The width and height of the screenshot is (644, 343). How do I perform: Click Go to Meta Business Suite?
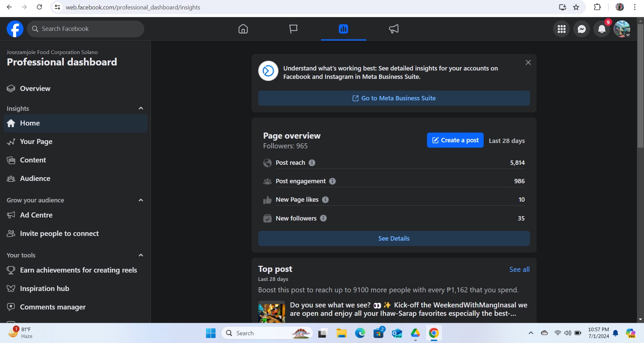(x=394, y=98)
